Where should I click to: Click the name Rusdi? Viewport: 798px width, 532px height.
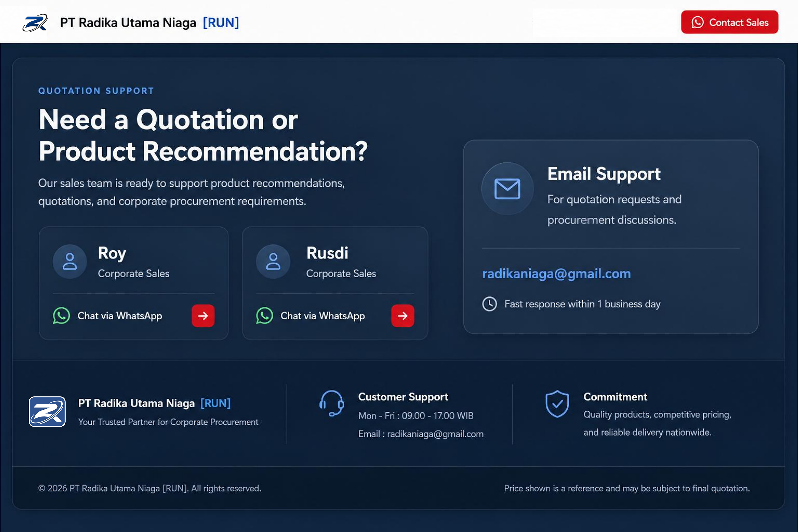pyautogui.click(x=327, y=253)
